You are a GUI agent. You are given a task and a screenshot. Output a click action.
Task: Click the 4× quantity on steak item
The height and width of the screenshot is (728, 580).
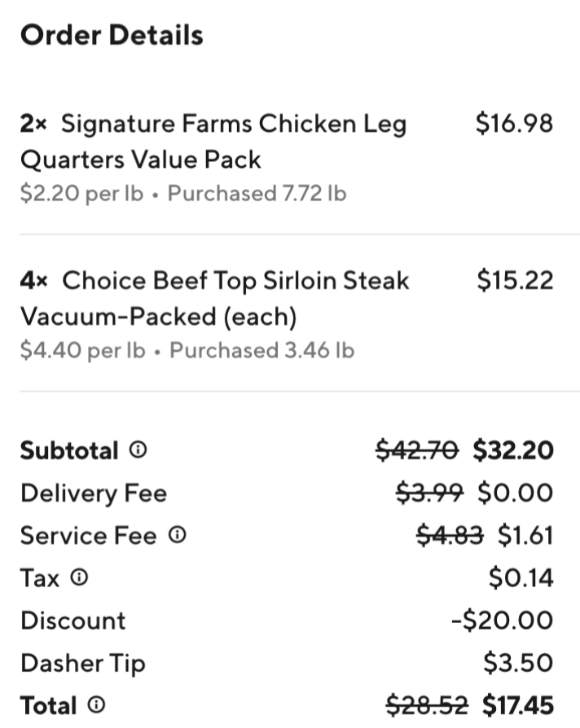point(34,281)
